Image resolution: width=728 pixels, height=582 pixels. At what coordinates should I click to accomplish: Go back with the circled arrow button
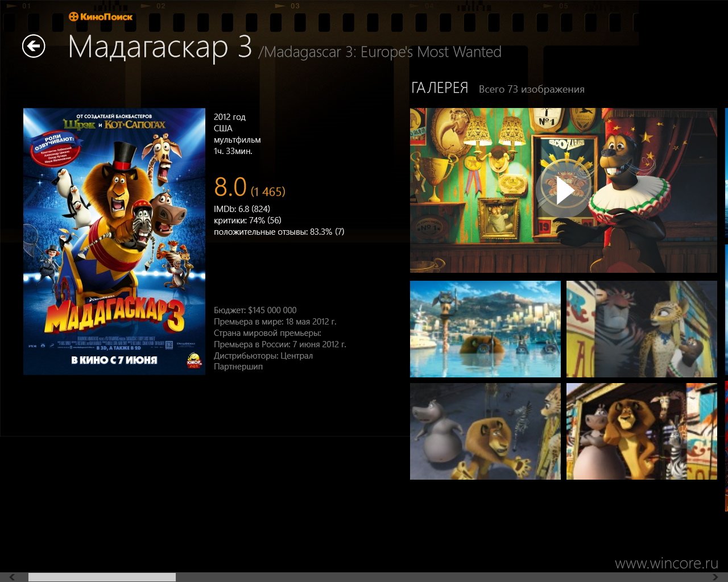pyautogui.click(x=34, y=46)
